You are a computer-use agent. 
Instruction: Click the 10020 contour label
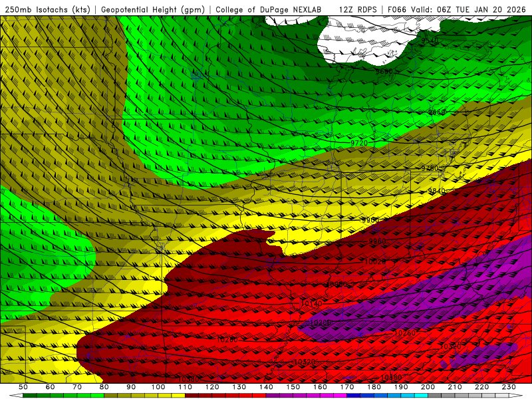375,262
